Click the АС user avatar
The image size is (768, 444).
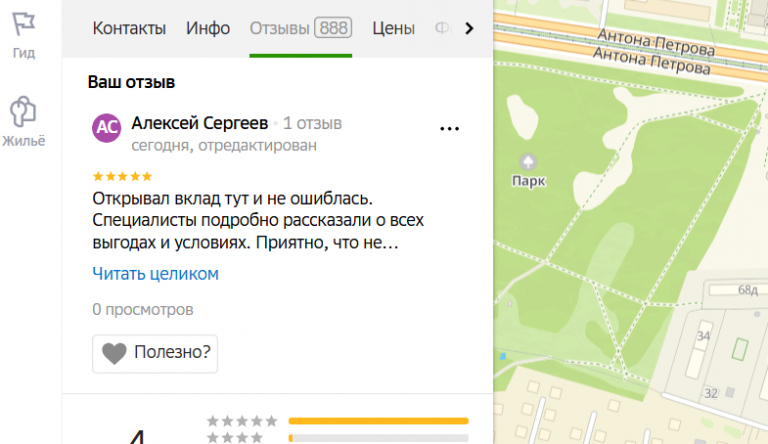107,128
